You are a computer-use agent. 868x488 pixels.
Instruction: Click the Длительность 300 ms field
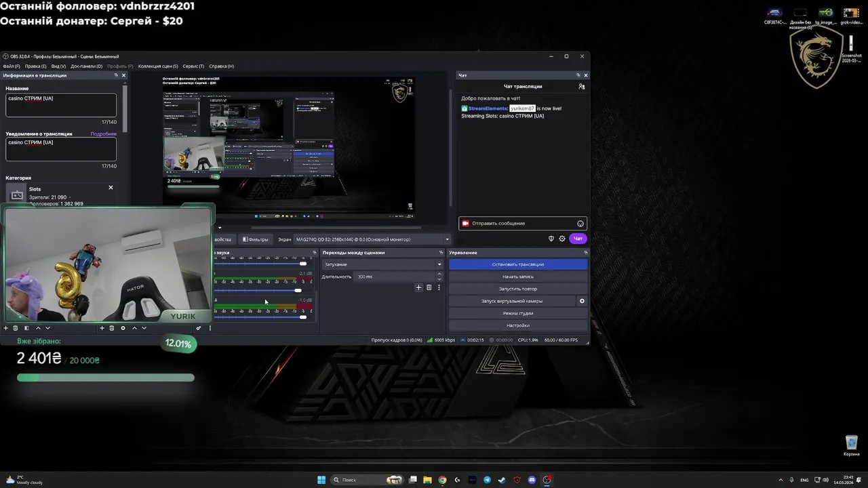[x=395, y=277]
